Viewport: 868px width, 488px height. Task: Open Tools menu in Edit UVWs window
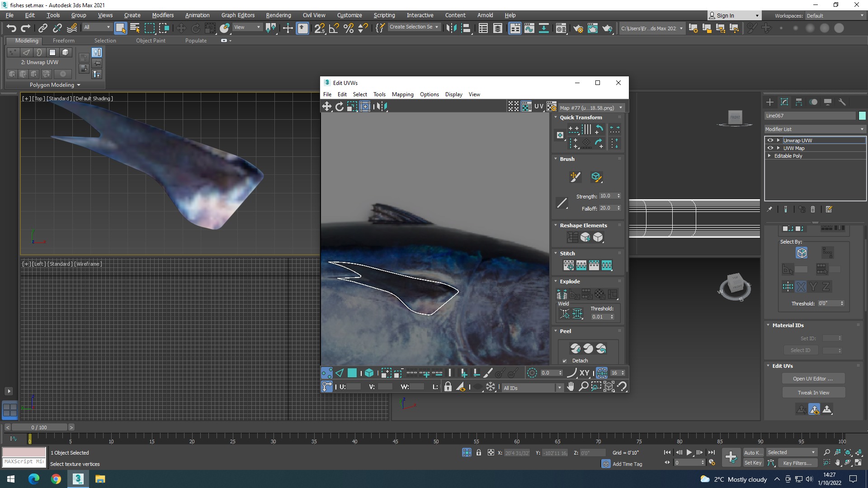click(379, 94)
